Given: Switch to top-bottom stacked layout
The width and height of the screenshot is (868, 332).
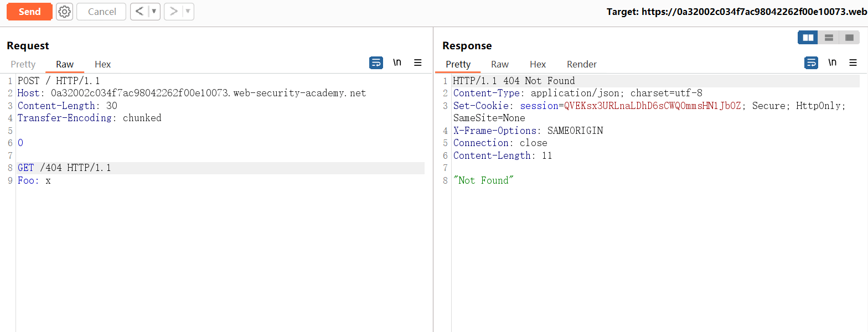Looking at the screenshot, I should coord(829,38).
